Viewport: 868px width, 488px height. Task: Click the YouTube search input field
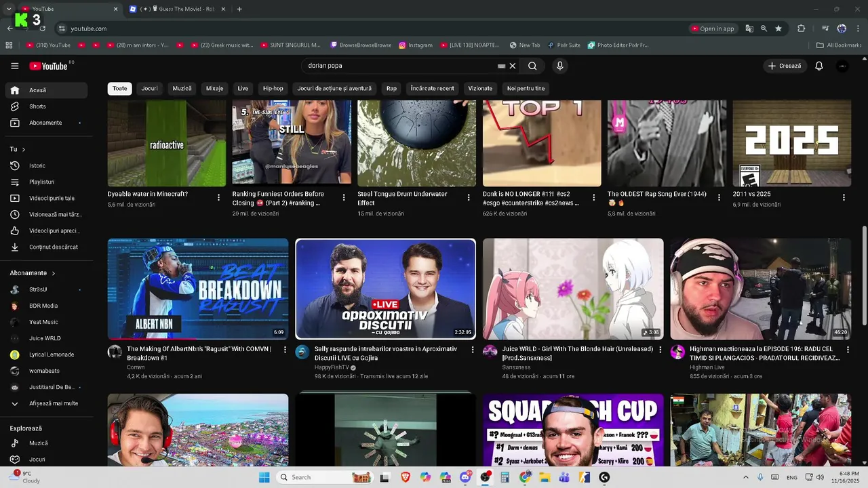coord(400,66)
